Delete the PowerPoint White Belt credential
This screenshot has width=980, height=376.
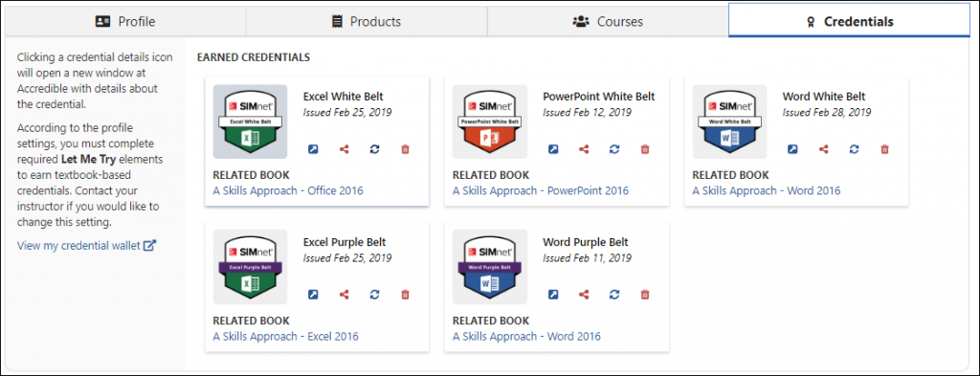tap(645, 149)
